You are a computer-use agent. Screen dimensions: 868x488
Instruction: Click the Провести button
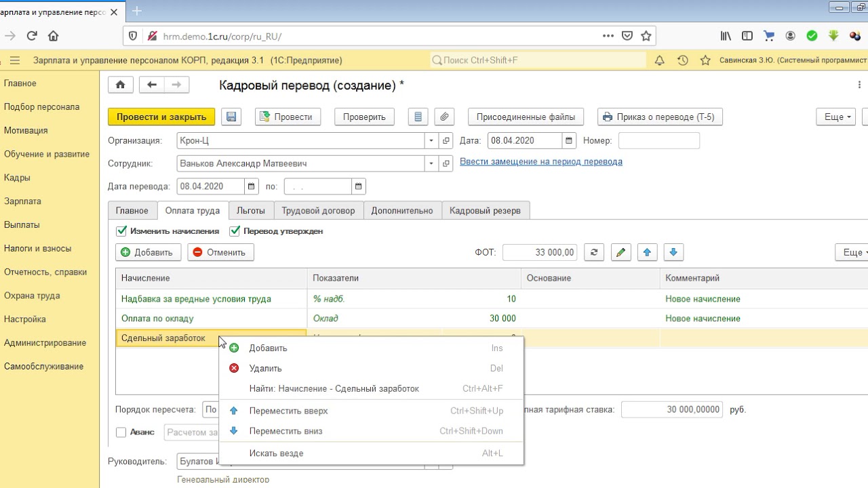(x=287, y=117)
